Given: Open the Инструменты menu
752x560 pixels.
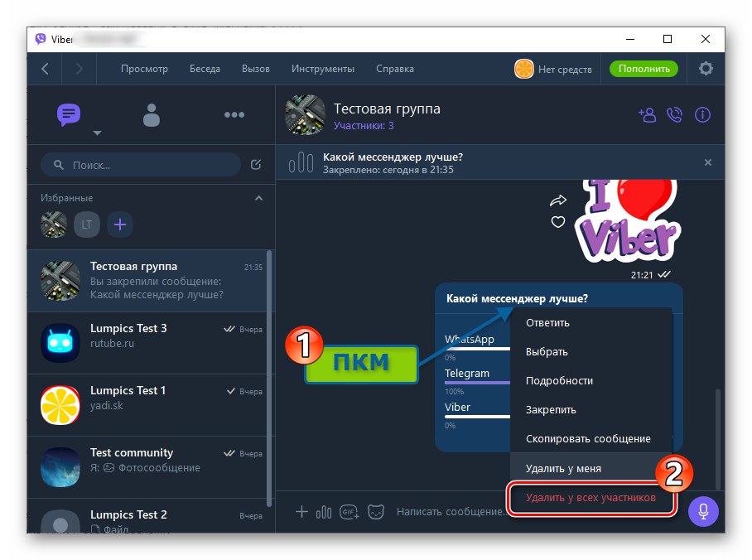Looking at the screenshot, I should (323, 69).
